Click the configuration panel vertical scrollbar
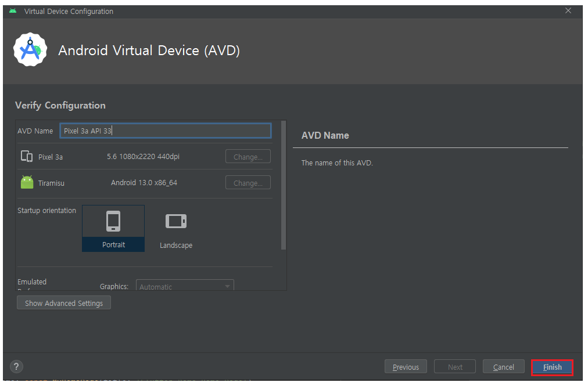The width and height of the screenshot is (588, 386). tap(284, 185)
